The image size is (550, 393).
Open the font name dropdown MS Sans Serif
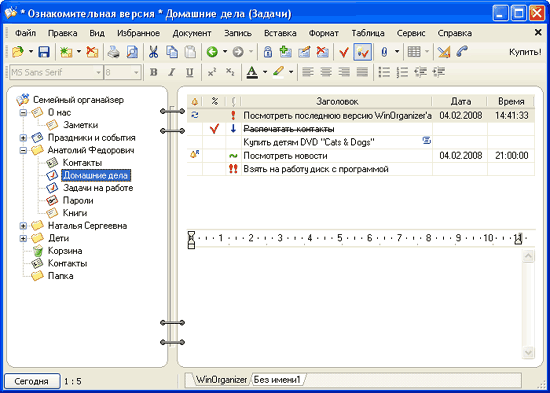coord(99,73)
